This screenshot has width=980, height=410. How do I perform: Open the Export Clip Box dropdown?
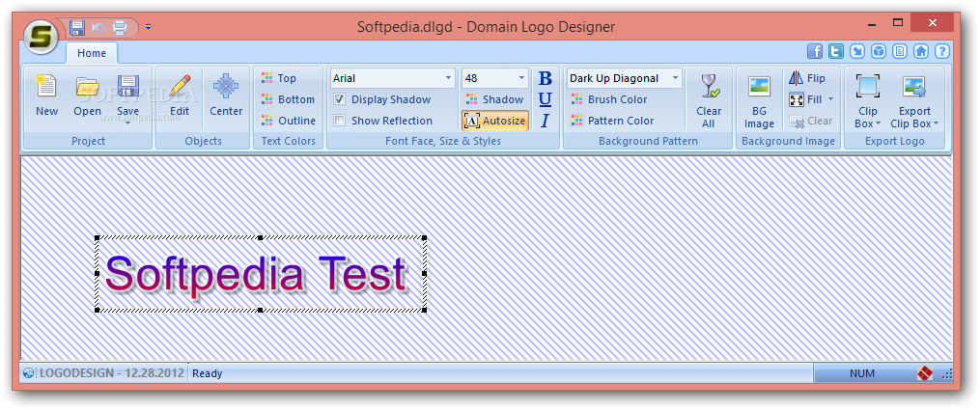point(914,100)
